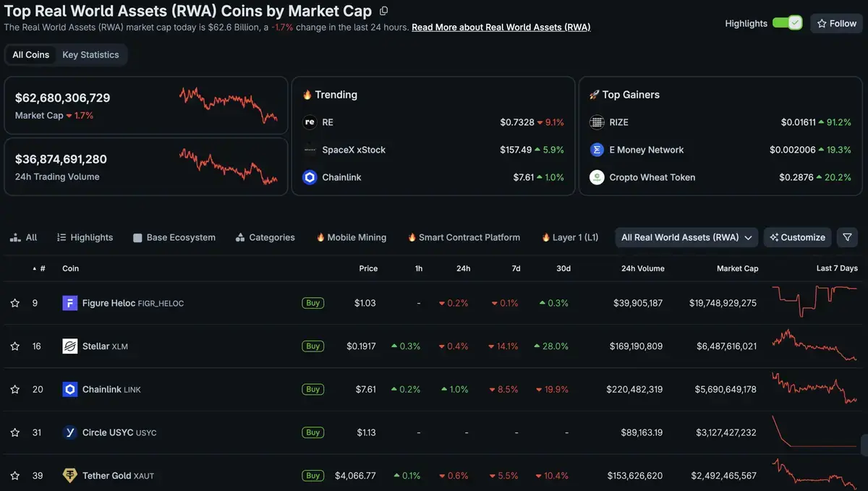Sort table by the # rank column

pyautogui.click(x=39, y=268)
